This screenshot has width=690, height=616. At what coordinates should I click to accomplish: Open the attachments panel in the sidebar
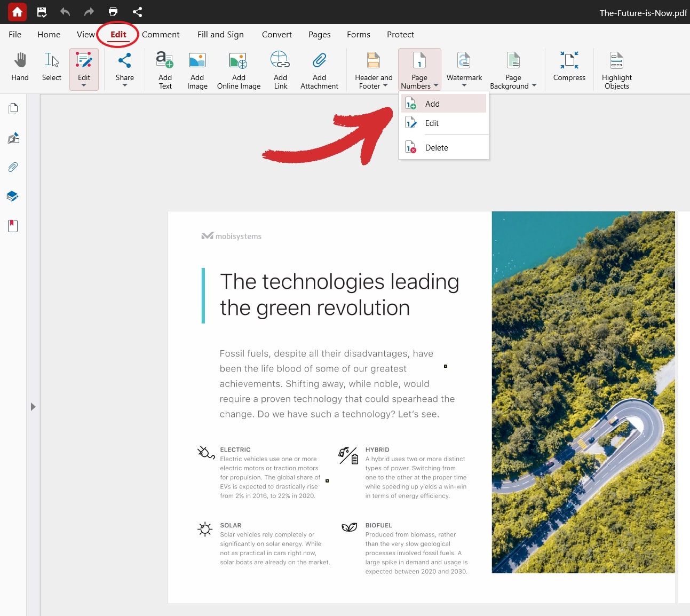click(13, 167)
